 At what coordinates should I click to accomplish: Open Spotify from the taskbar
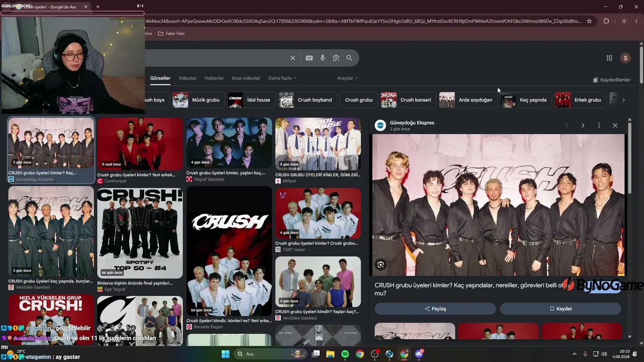(x=345, y=354)
